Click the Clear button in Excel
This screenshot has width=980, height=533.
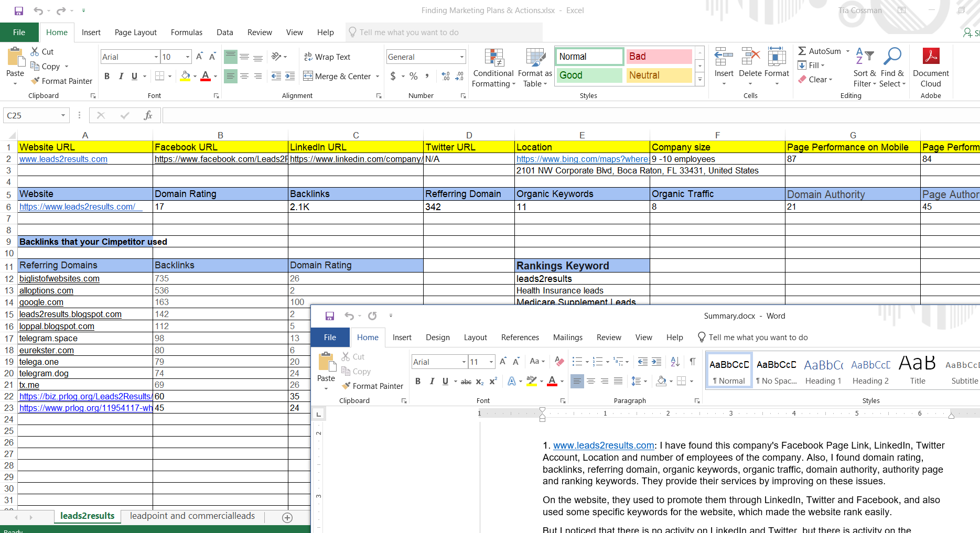815,80
